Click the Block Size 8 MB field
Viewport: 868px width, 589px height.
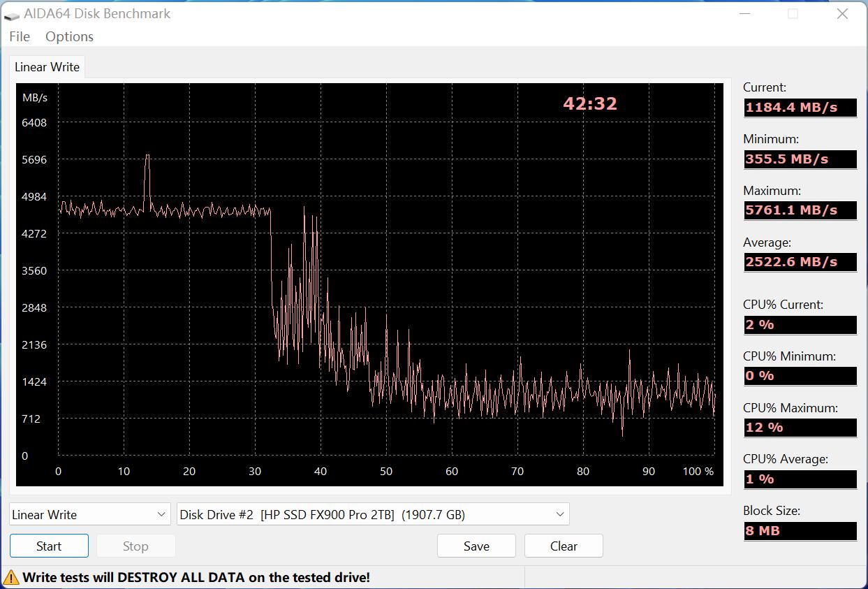800,531
